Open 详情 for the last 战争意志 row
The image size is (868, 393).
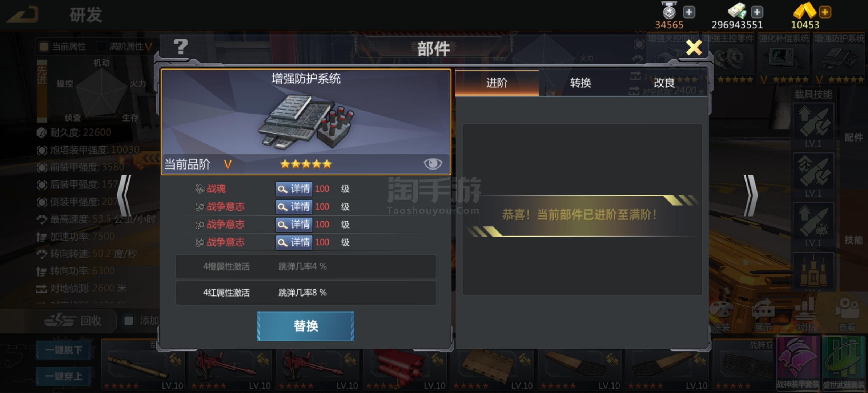pyautogui.click(x=294, y=242)
